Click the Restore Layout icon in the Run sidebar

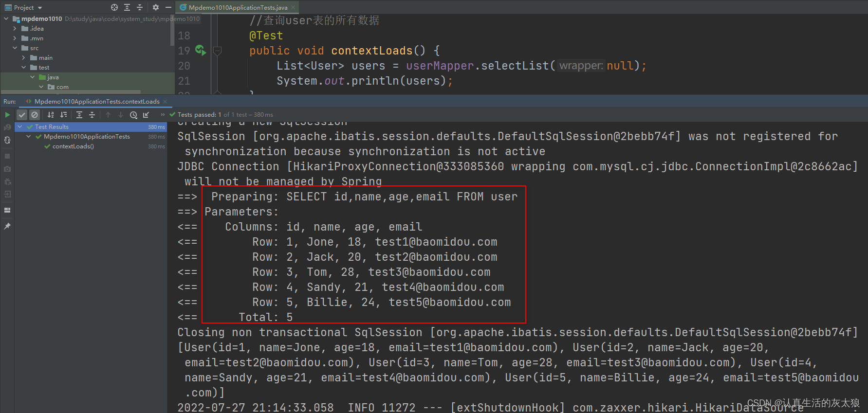pyautogui.click(x=7, y=210)
